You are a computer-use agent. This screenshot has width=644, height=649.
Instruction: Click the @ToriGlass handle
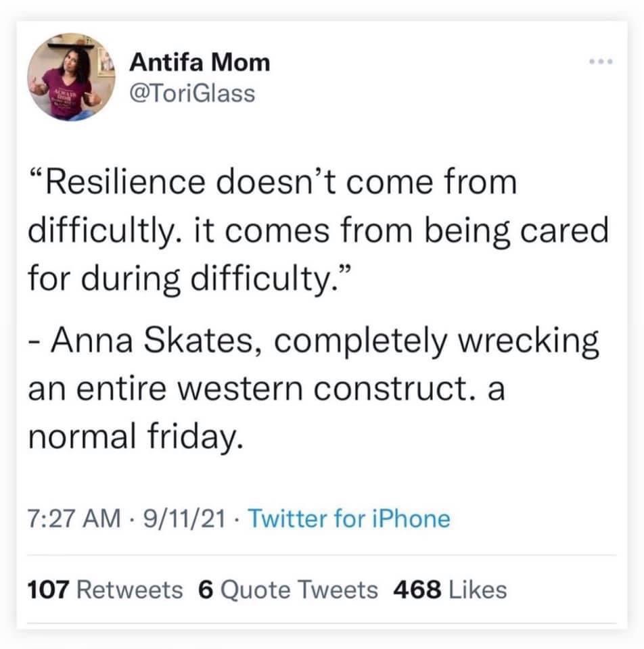(x=192, y=93)
